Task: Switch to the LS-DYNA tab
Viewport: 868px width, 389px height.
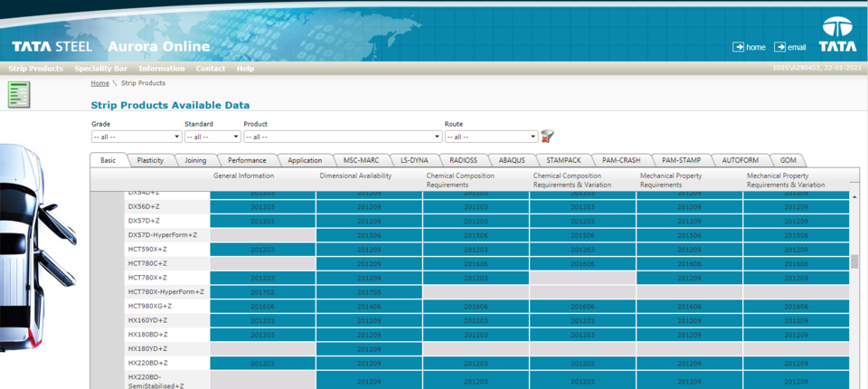Action: (415, 160)
